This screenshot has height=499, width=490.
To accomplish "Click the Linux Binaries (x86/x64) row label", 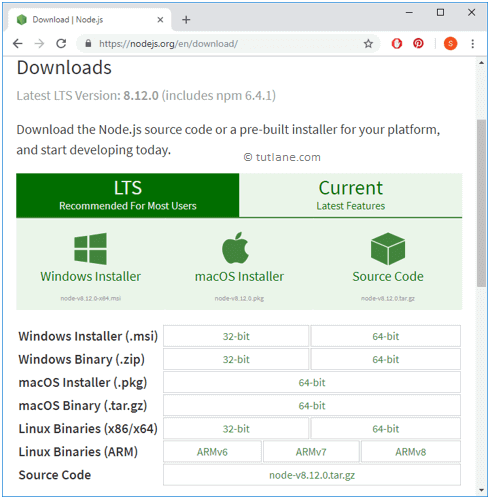I will tap(88, 429).
